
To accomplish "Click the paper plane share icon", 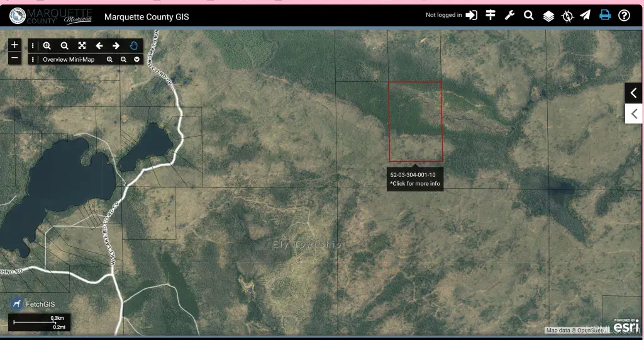I will (x=586, y=16).
